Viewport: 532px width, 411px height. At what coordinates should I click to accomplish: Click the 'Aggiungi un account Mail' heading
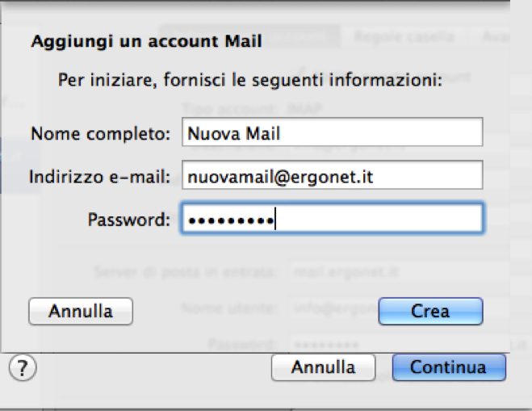[146, 40]
